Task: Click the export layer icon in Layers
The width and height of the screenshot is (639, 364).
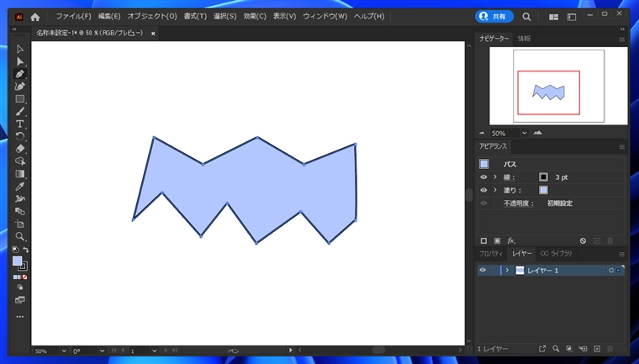Action: (542, 349)
